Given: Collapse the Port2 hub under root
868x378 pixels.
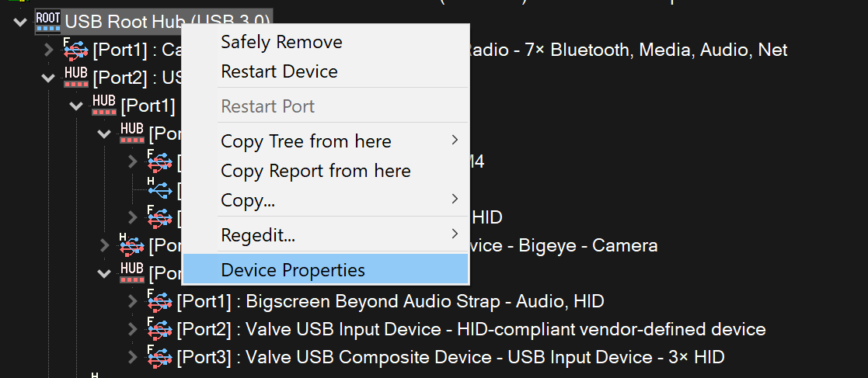Looking at the screenshot, I should [x=48, y=78].
